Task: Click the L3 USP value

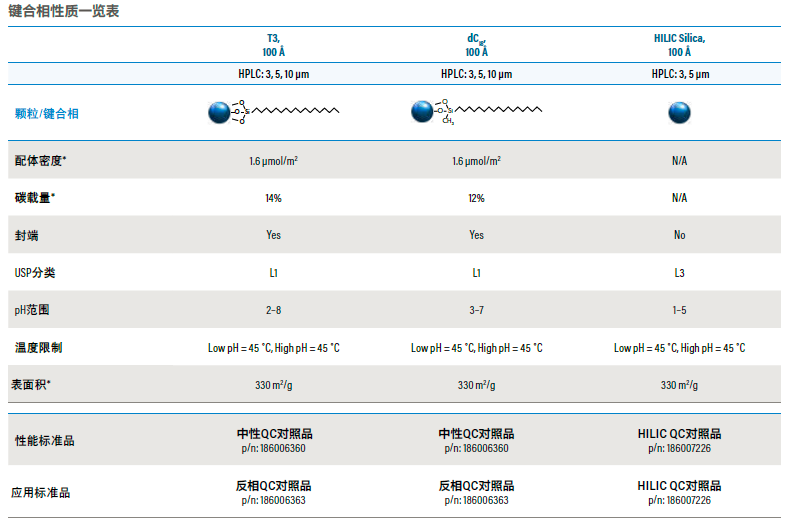Action: click(x=680, y=273)
